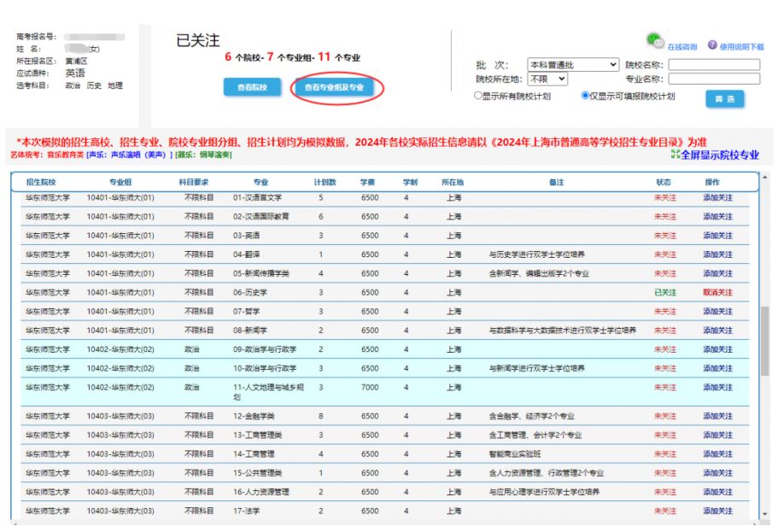Click major cell 06-历史学
This screenshot has width=778, height=532.
(250, 292)
